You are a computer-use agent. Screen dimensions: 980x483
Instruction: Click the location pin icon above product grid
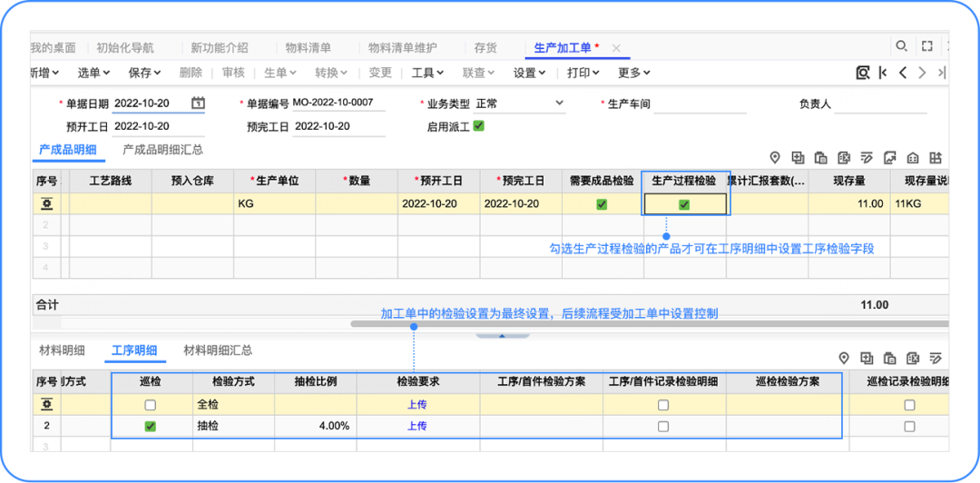click(x=775, y=157)
